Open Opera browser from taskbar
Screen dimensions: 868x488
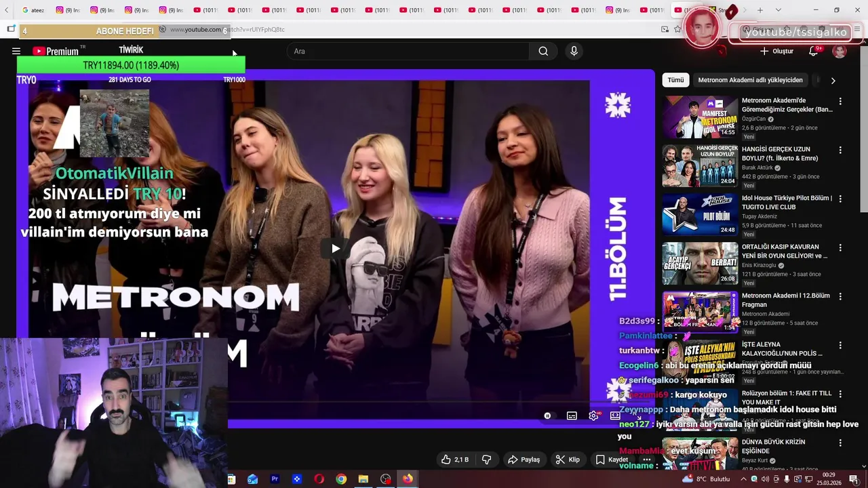[319, 479]
